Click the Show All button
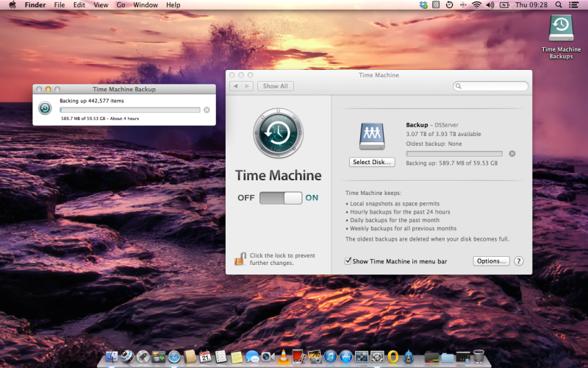The image size is (588, 368). click(275, 86)
